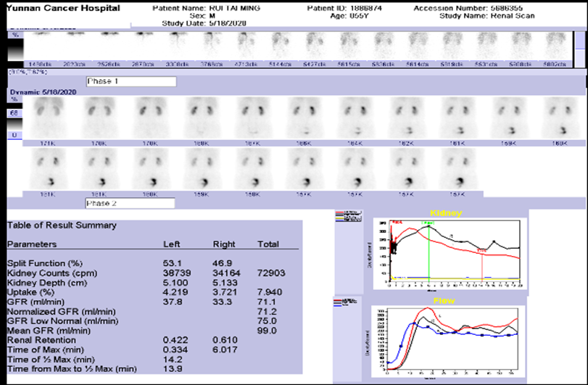Click total GFR value 71.1
The height and width of the screenshot is (385, 588).
coord(267,302)
